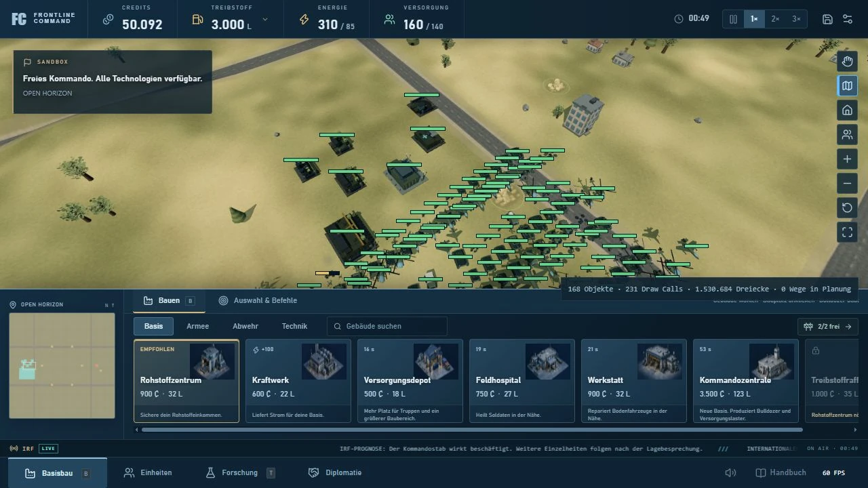Open the Forschung bottom menu

click(240, 472)
